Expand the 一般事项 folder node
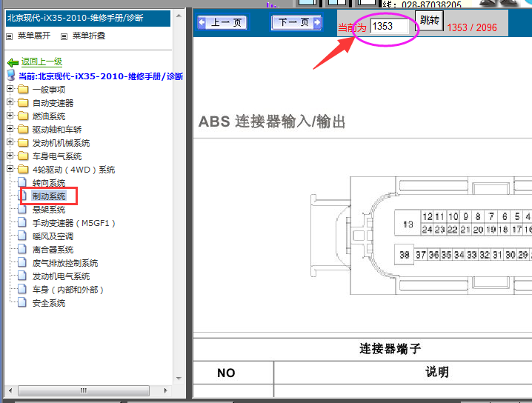 tap(10, 89)
